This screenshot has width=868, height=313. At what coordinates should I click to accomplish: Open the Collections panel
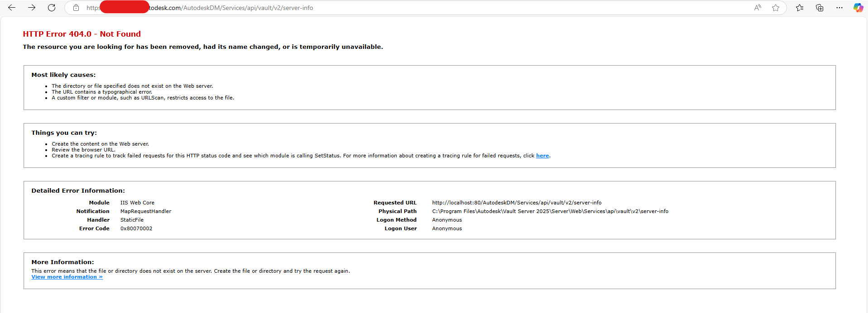point(820,8)
